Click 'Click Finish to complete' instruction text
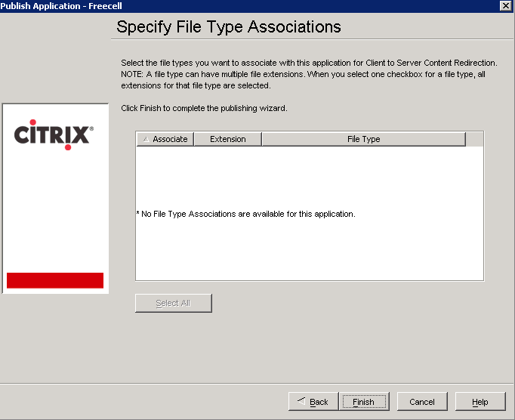The image size is (515, 420). pos(204,108)
